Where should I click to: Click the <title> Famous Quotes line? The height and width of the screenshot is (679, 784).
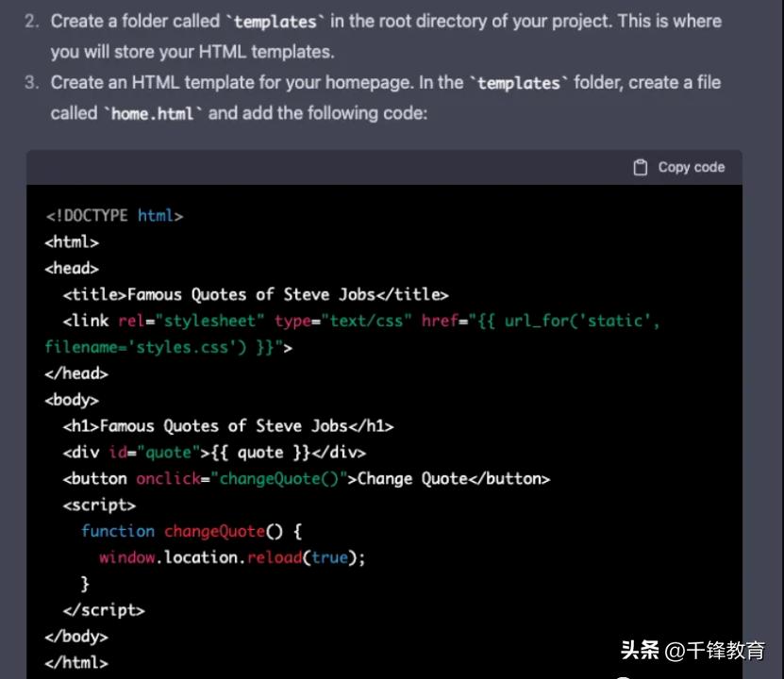pyautogui.click(x=255, y=295)
